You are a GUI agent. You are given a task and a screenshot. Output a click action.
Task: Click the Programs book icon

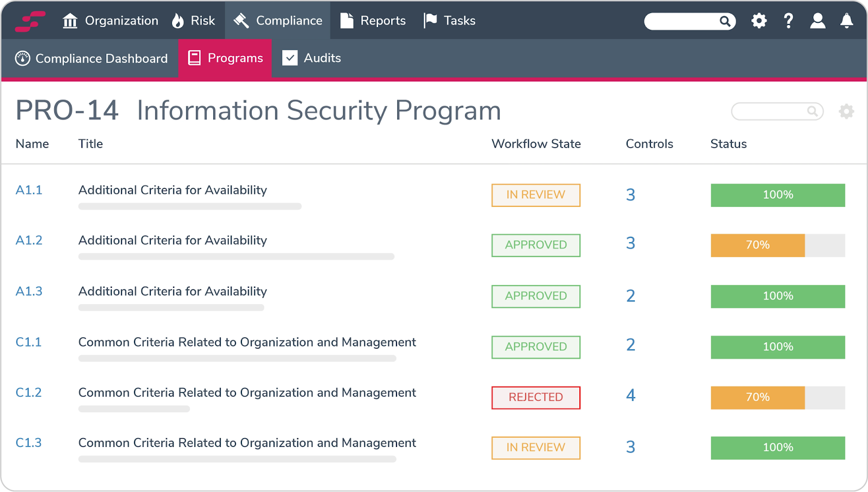(x=194, y=58)
